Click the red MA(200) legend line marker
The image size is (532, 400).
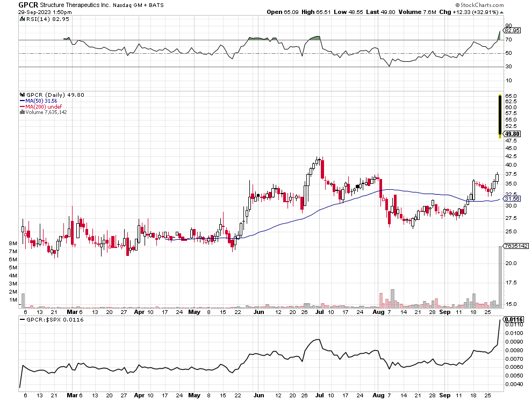pyautogui.click(x=22, y=106)
